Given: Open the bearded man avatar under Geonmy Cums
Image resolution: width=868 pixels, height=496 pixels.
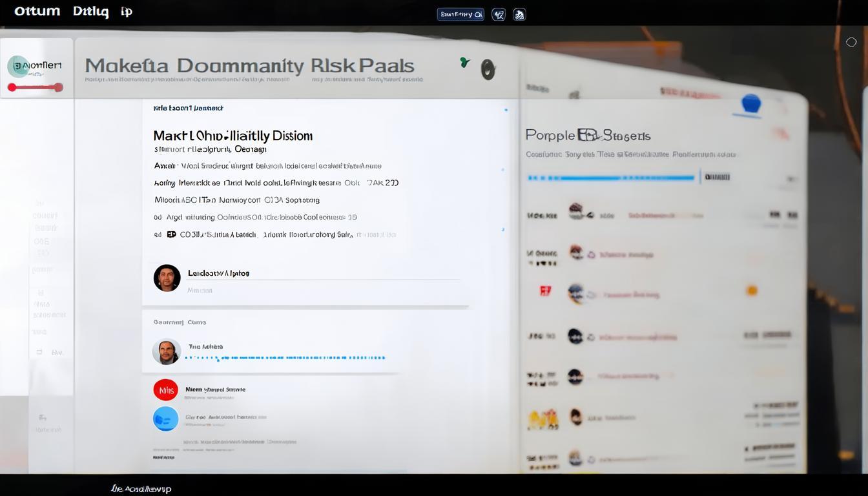Looking at the screenshot, I should [166, 352].
